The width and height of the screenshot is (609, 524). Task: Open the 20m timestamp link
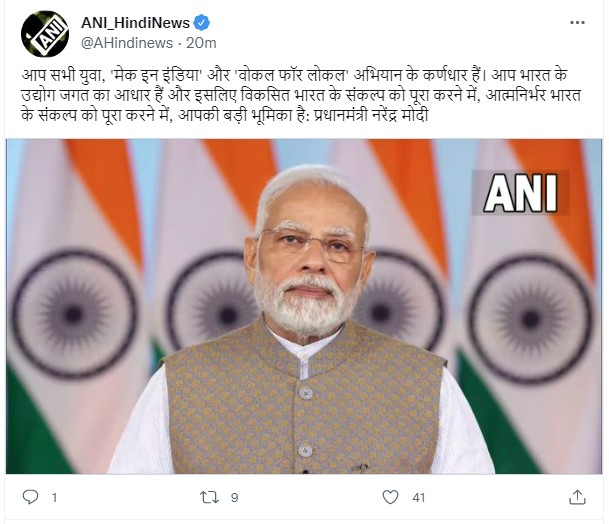pyautogui.click(x=201, y=43)
